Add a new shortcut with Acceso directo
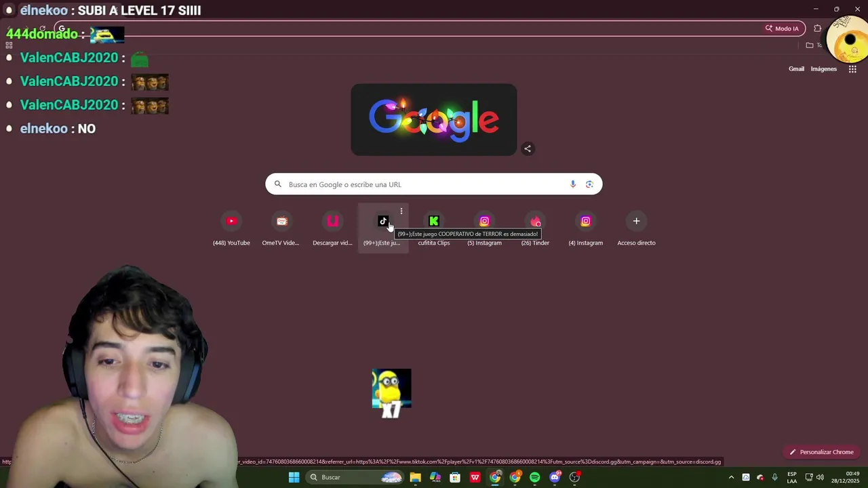Viewport: 868px width, 488px height. pyautogui.click(x=636, y=228)
